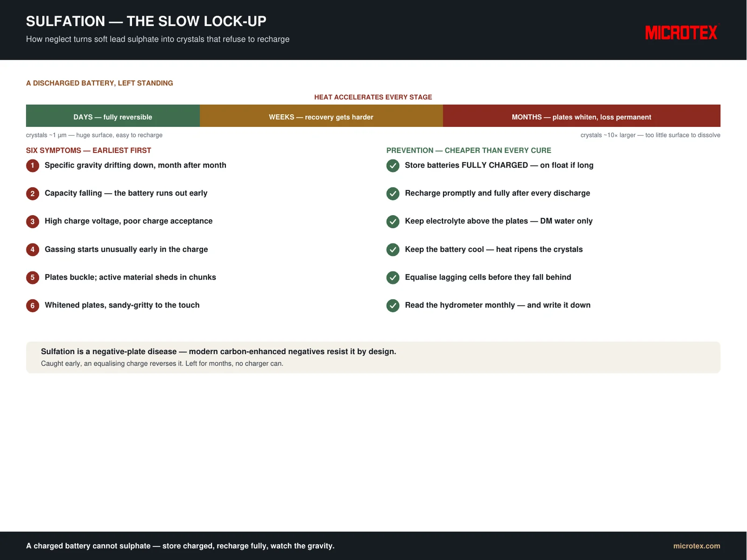Click checkmark beside Store batteries FULLY CHARGED

click(393, 166)
